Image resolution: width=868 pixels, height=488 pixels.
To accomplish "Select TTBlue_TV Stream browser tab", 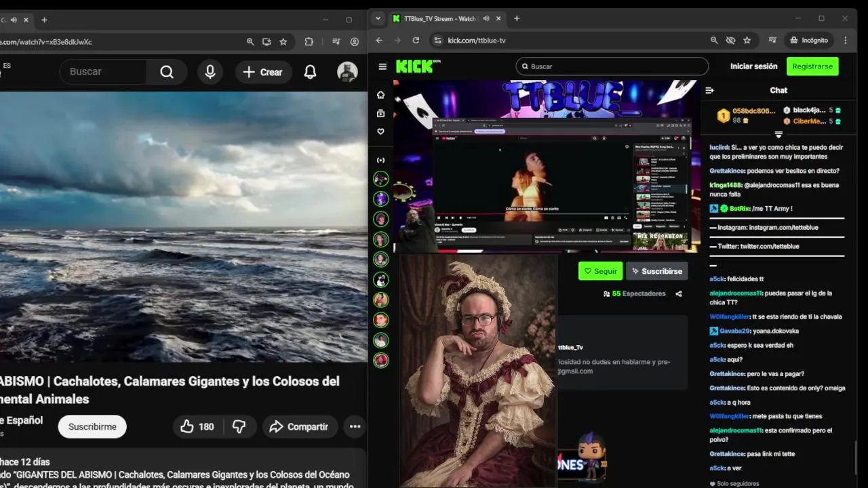I will point(439,18).
